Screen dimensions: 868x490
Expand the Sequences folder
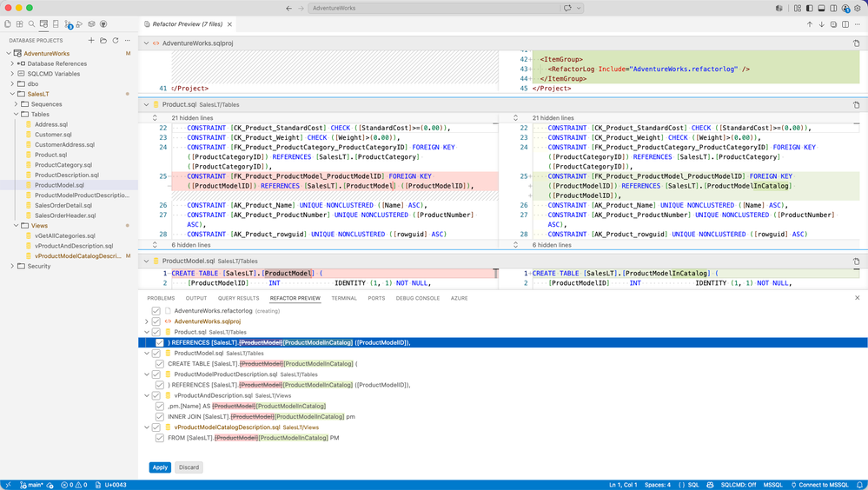16,104
